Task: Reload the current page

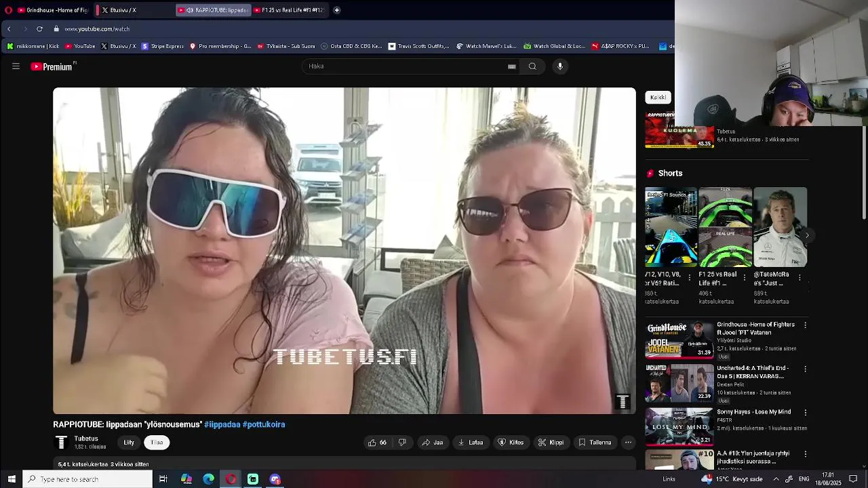Action: coord(39,29)
